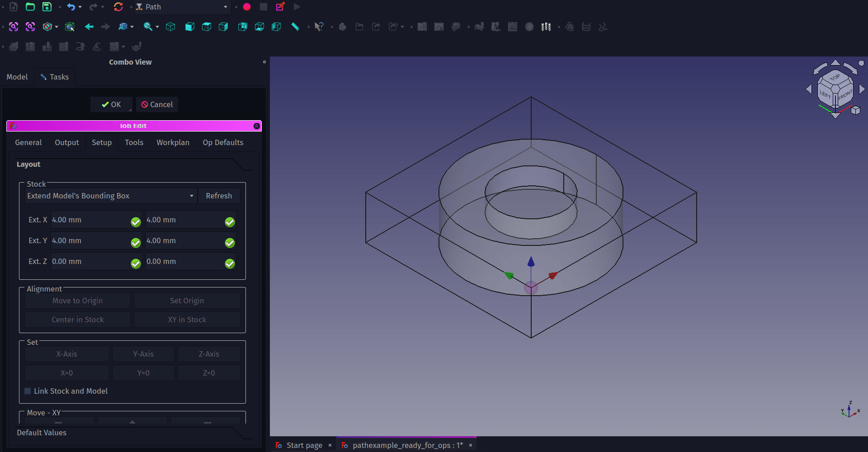The height and width of the screenshot is (452, 868).
Task: Open the draw style dropdown arrow
Action: pyautogui.click(x=57, y=27)
